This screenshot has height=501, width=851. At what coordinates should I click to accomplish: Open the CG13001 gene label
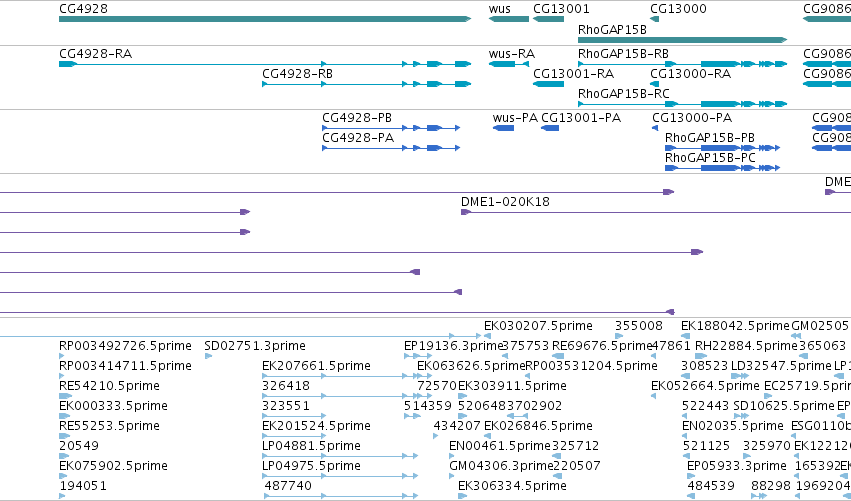point(561,9)
